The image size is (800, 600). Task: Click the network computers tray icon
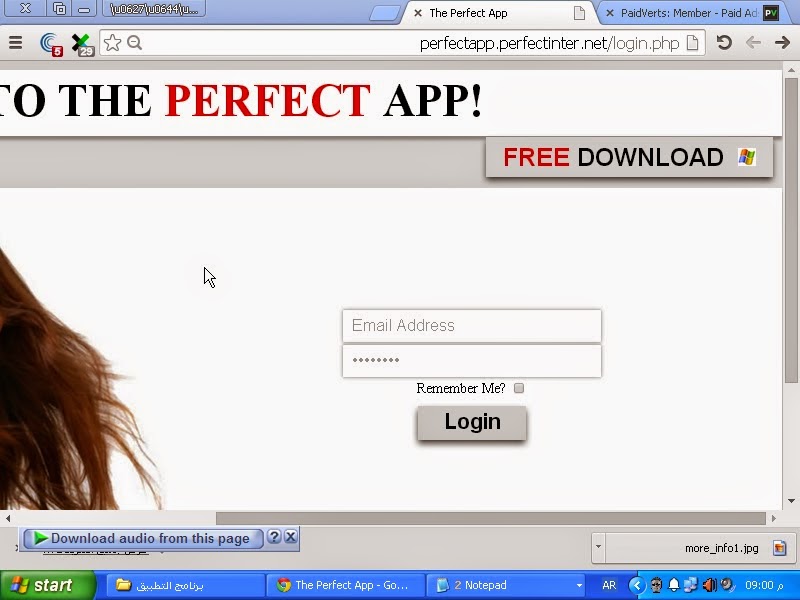690,585
